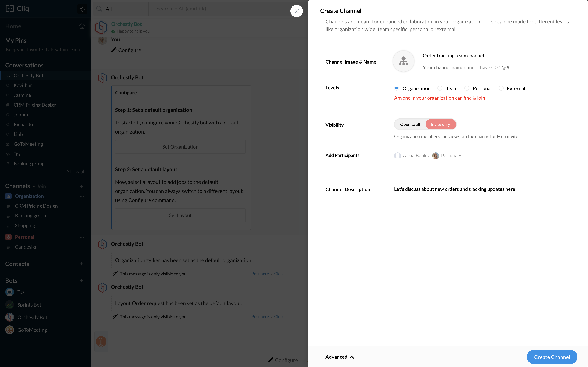Viewport: 588px width, 367px height.
Task: Open the Kavithar conversation
Action: tap(23, 85)
